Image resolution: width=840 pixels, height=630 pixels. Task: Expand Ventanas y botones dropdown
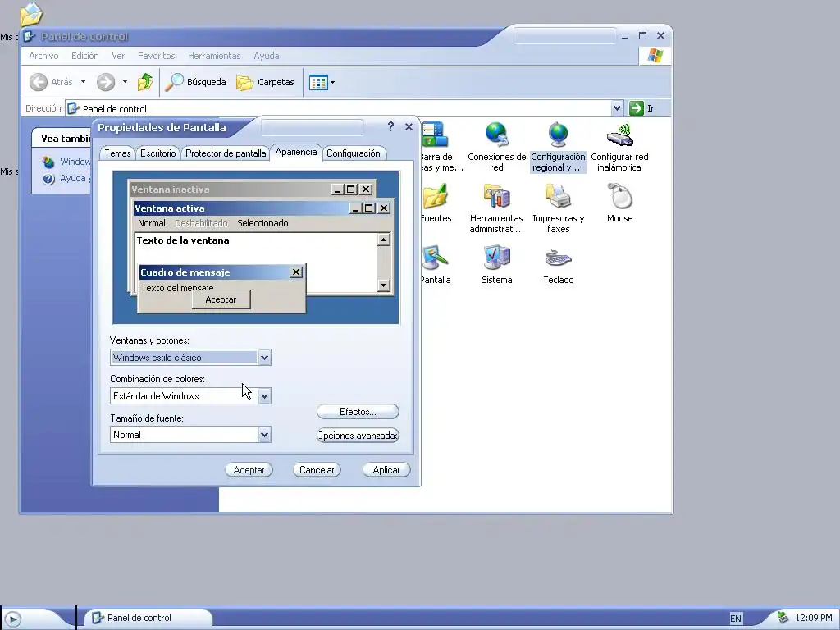(x=264, y=358)
